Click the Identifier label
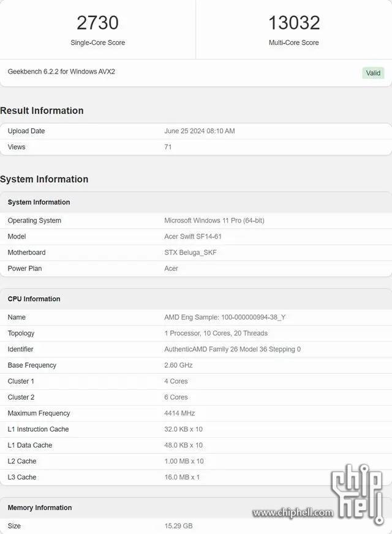 point(20,349)
